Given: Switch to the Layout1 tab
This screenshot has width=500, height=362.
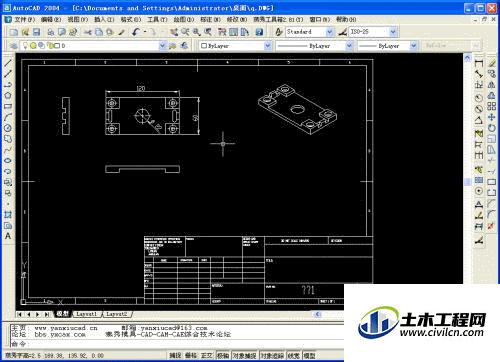Looking at the screenshot, I should point(86,314).
